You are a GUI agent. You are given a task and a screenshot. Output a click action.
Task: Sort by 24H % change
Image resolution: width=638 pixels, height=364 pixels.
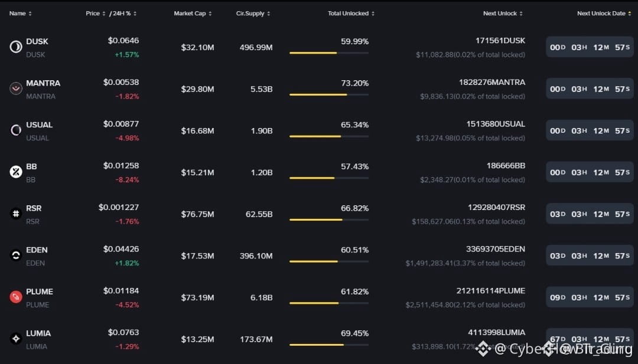coord(123,14)
